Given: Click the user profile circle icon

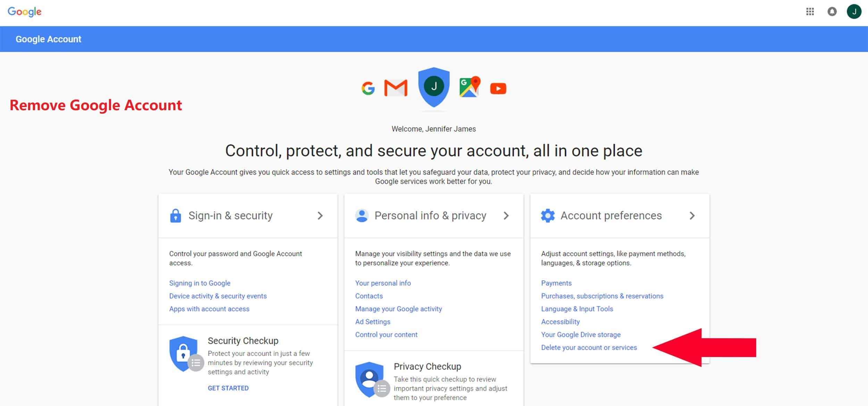Looking at the screenshot, I should (854, 10).
